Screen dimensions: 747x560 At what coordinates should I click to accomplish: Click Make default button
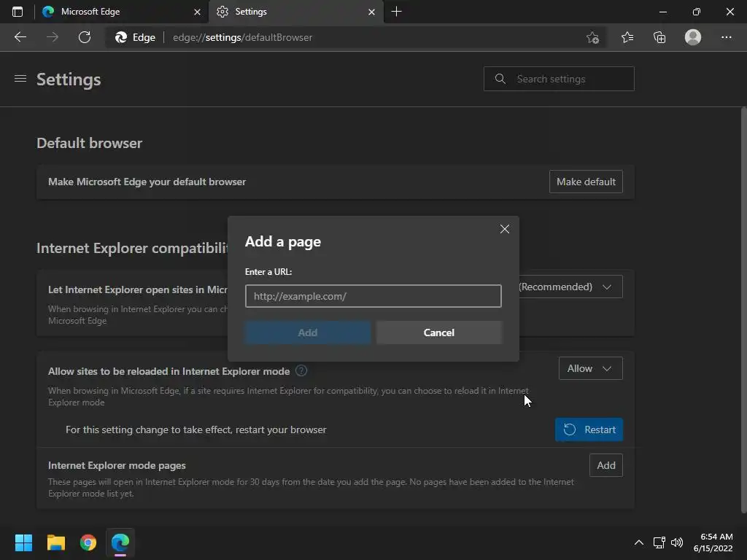[x=586, y=182]
